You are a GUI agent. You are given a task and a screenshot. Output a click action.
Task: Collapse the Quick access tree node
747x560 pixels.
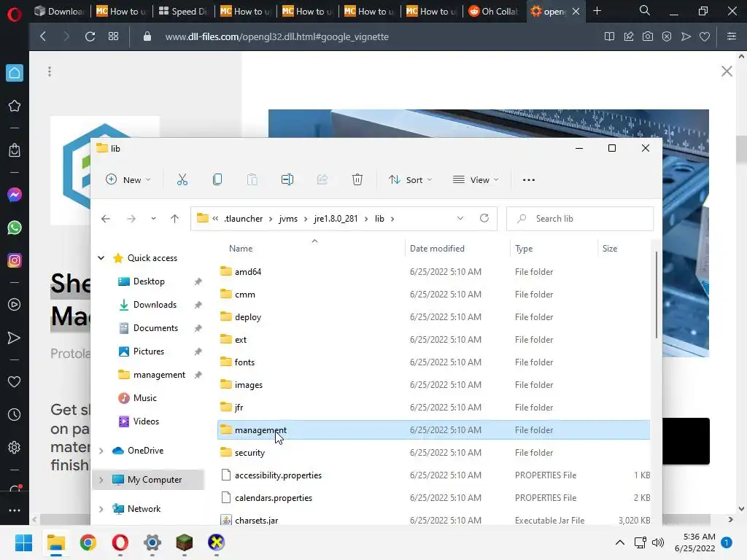click(101, 258)
